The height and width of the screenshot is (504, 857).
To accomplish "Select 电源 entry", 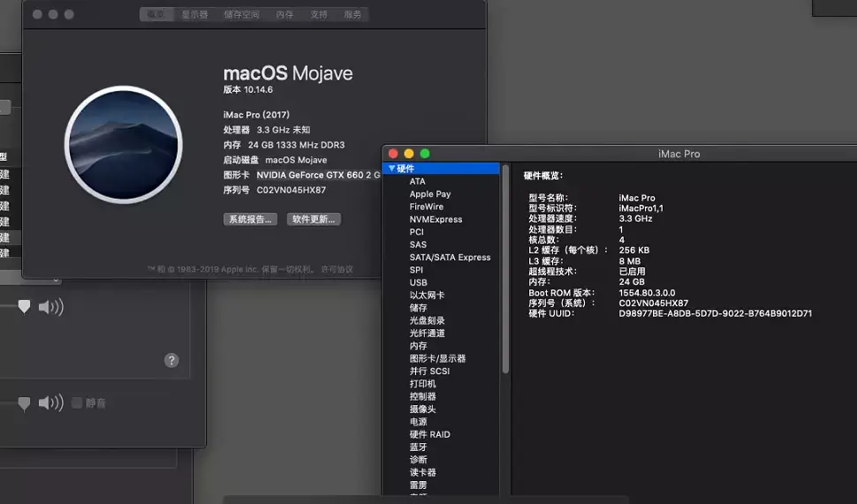I will [418, 422].
